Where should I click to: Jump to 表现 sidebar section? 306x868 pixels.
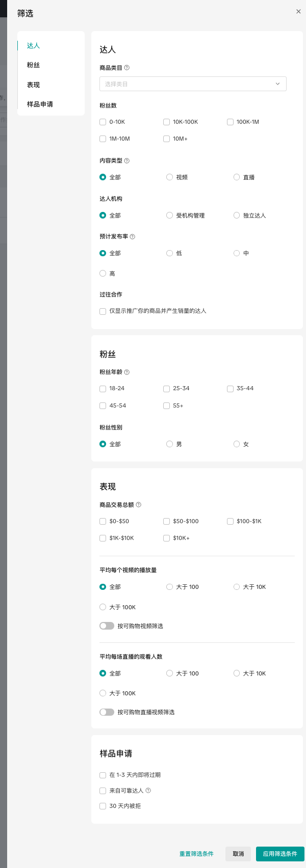34,85
